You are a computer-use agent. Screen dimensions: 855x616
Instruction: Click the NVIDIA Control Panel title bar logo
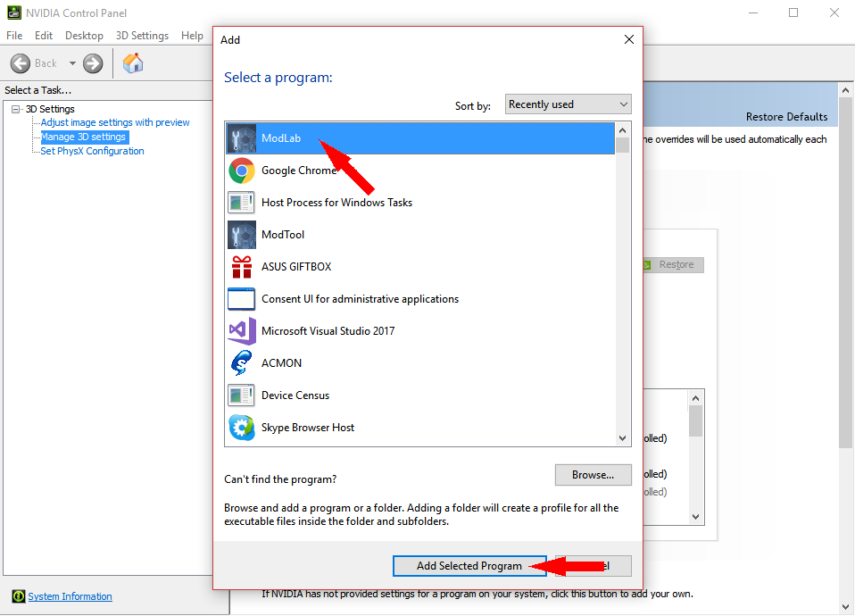[x=14, y=12]
